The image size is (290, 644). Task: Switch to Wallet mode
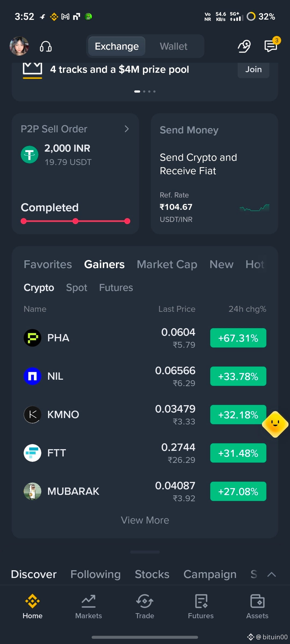[x=173, y=46]
